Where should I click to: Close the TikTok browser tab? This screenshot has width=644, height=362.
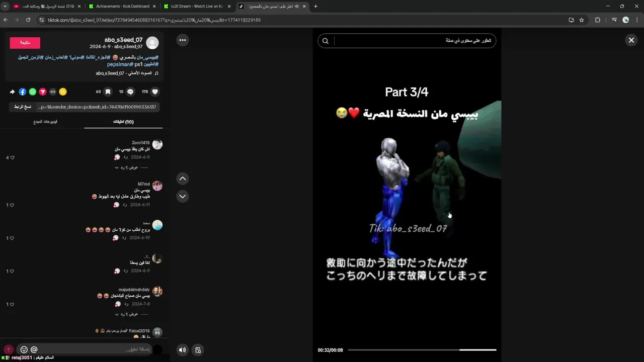point(304,7)
